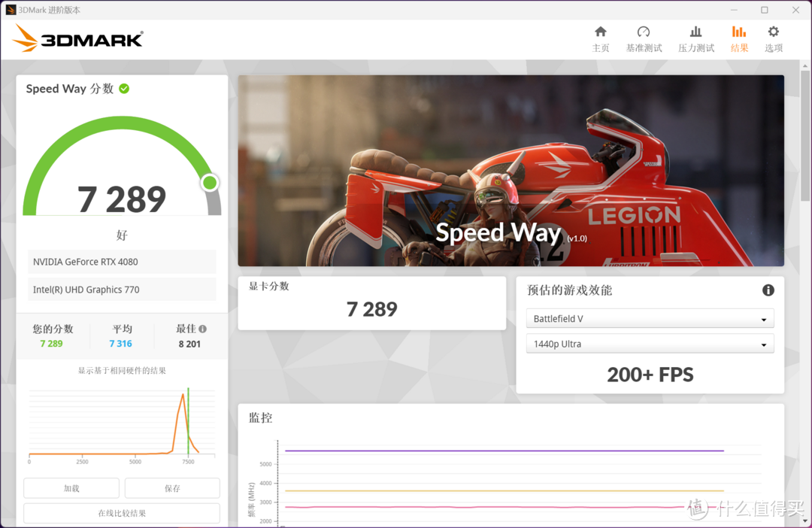Click the 保存 save button
Image resolution: width=812 pixels, height=528 pixels.
172,488
